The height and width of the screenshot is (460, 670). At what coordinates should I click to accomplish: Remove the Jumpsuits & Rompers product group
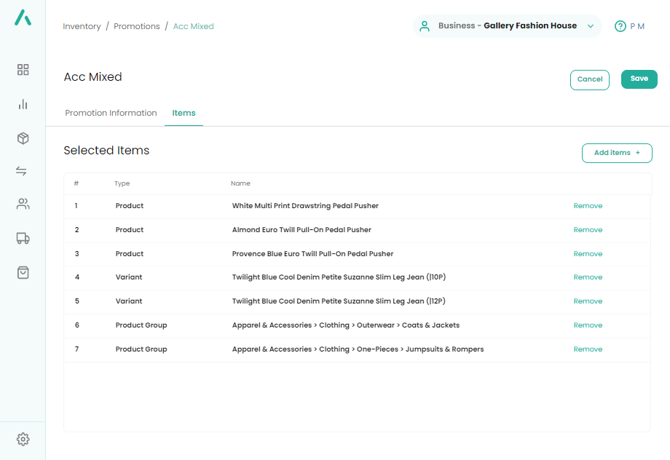(x=588, y=349)
